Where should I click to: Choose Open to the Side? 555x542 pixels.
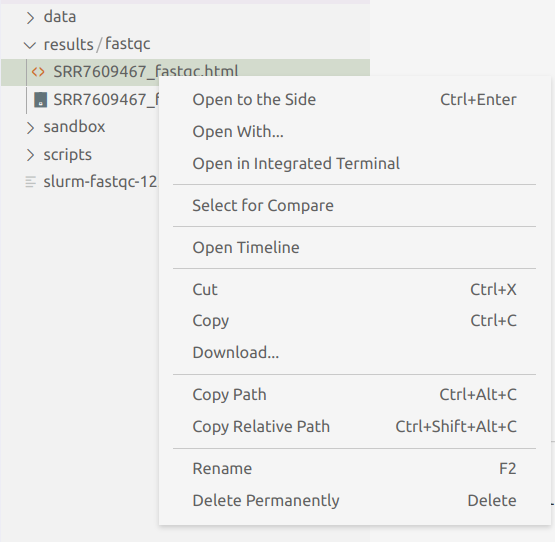(x=354, y=99)
